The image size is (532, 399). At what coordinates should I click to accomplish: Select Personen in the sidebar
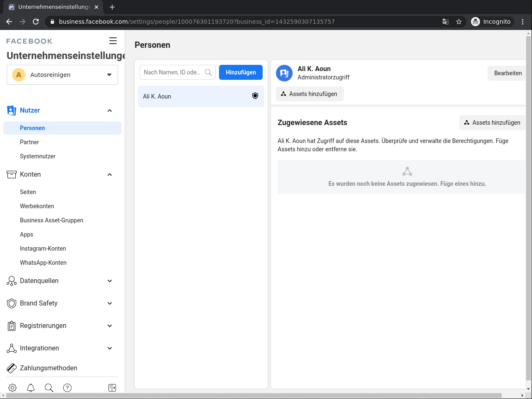click(x=62, y=128)
